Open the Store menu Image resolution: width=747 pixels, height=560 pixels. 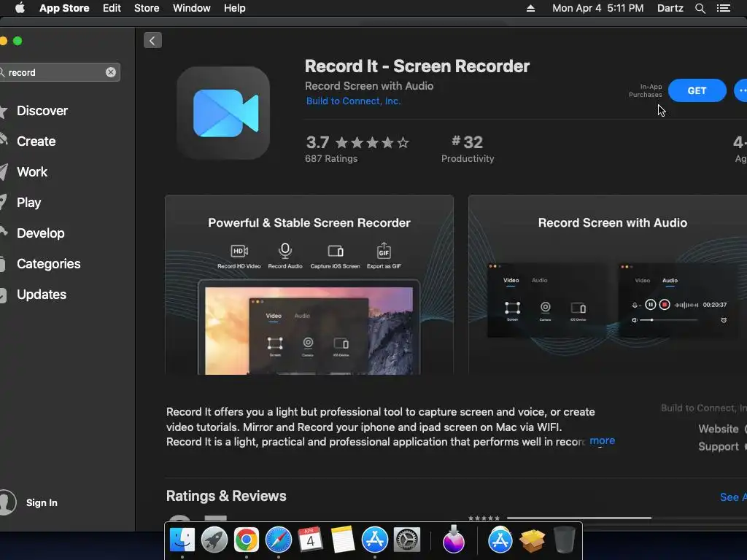coord(147,8)
